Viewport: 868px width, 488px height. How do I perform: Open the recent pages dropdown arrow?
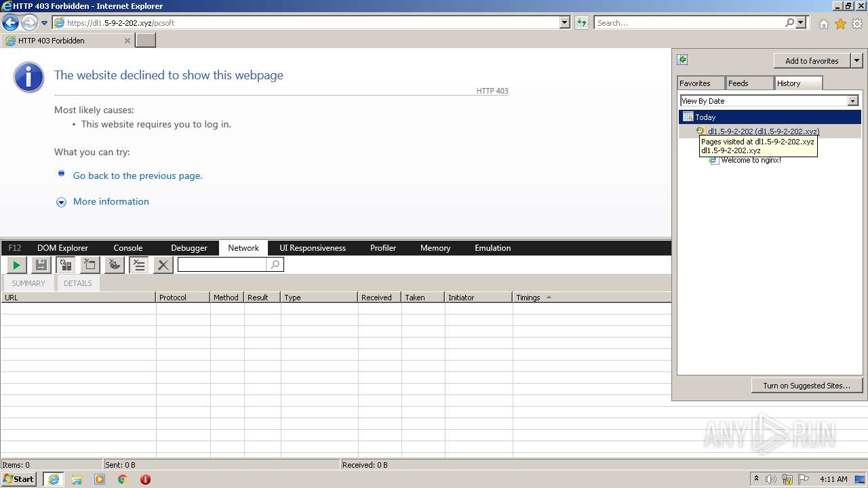click(x=44, y=23)
